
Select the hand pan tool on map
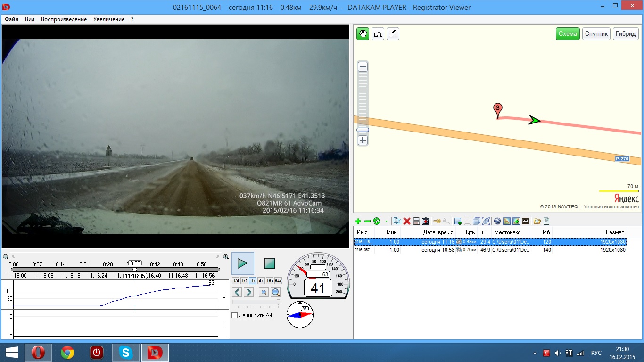tap(363, 33)
